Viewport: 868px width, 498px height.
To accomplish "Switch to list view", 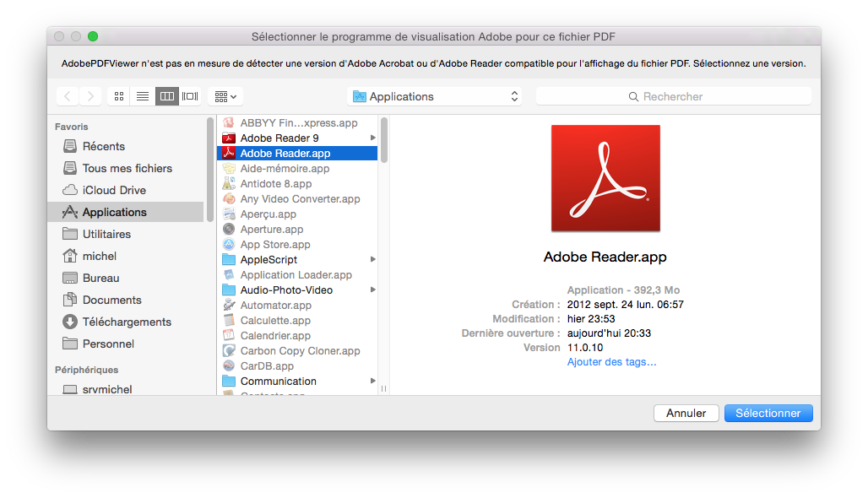I will click(x=143, y=96).
